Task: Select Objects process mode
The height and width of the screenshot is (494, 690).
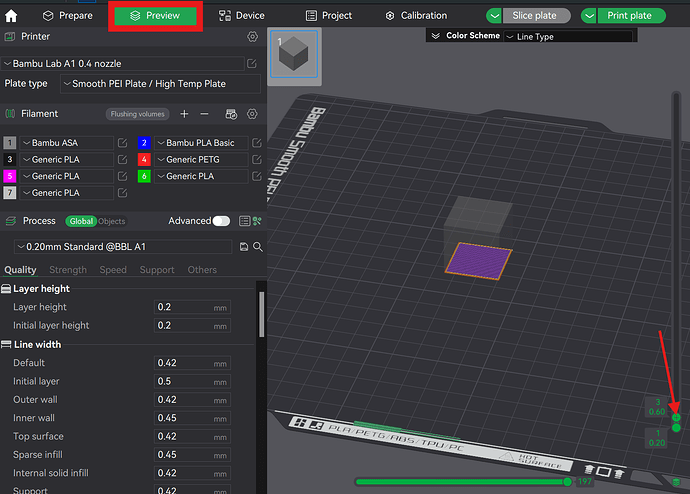Action: click(112, 221)
